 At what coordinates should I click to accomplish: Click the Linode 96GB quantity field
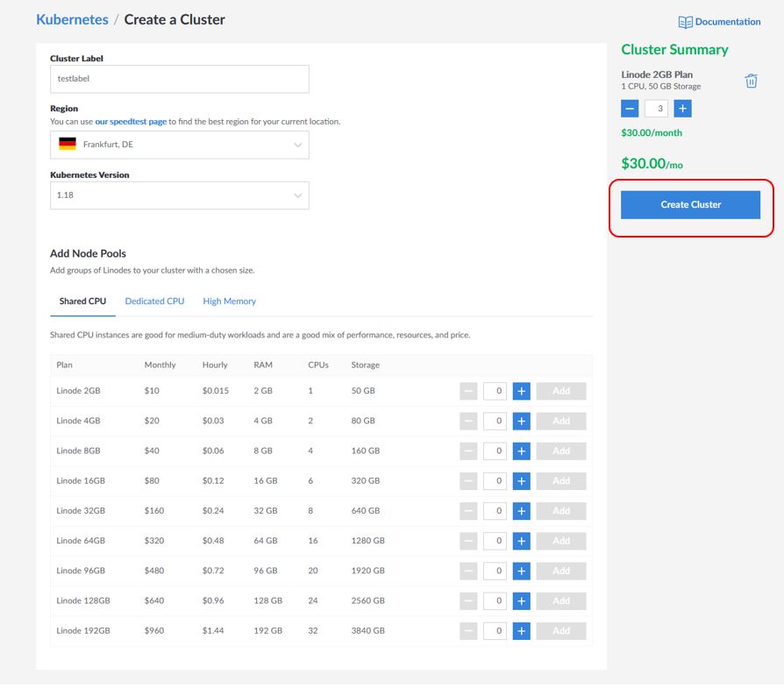coord(495,571)
